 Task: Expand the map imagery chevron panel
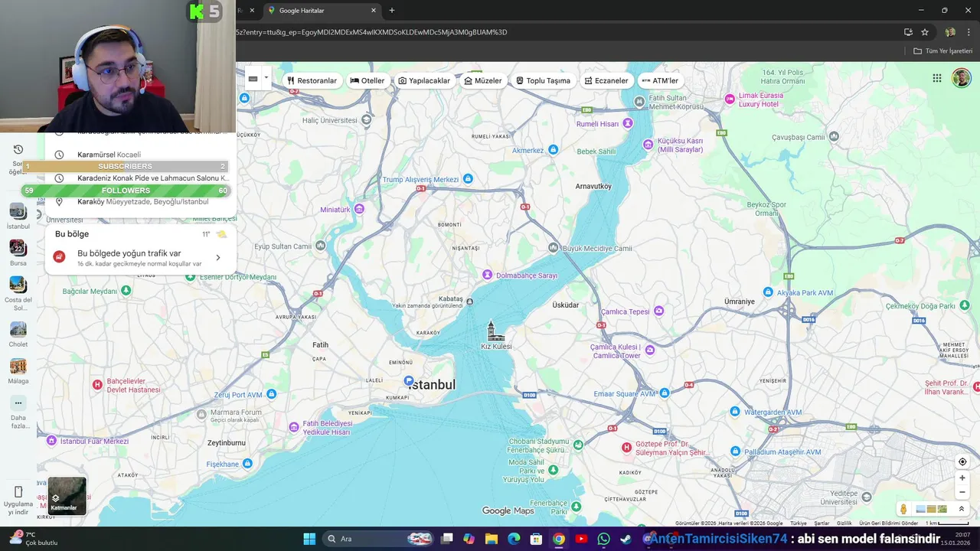click(x=962, y=509)
